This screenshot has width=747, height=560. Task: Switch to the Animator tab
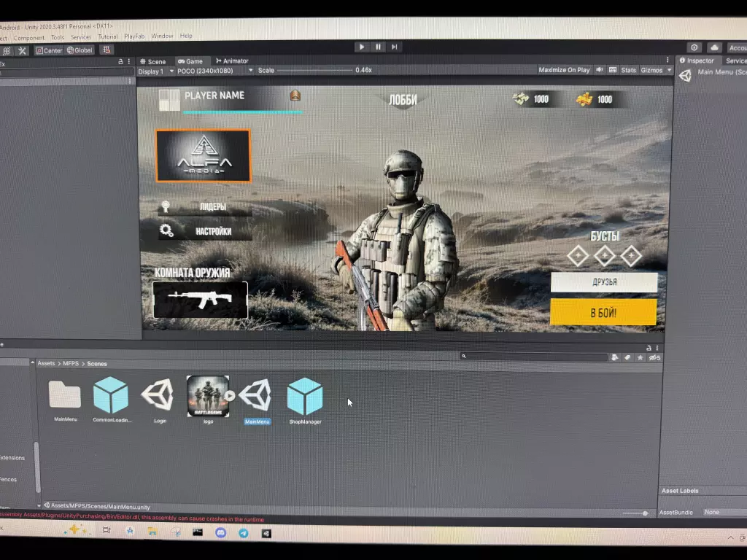pos(232,61)
